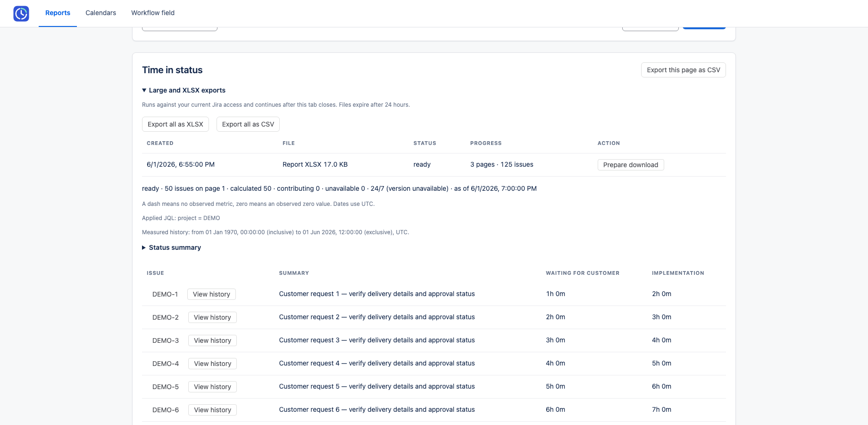Click the DEMO-1 issue key
The width and height of the screenshot is (868, 425).
coord(165,294)
